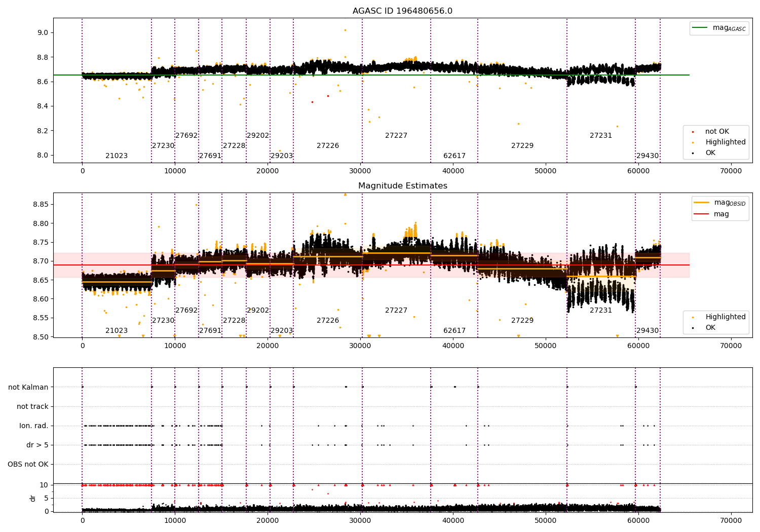The image size is (760, 532).
Task: Click obsid label 27227 in top plot
Action: click(396, 136)
